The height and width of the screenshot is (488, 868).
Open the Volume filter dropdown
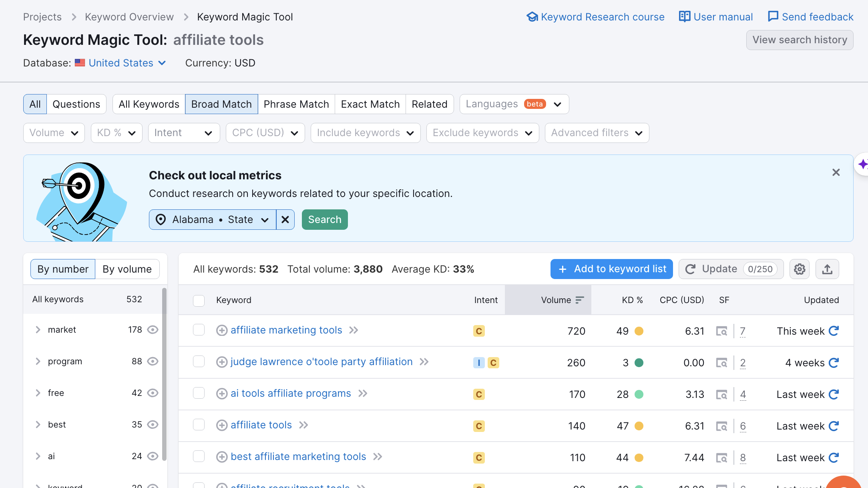pyautogui.click(x=54, y=133)
